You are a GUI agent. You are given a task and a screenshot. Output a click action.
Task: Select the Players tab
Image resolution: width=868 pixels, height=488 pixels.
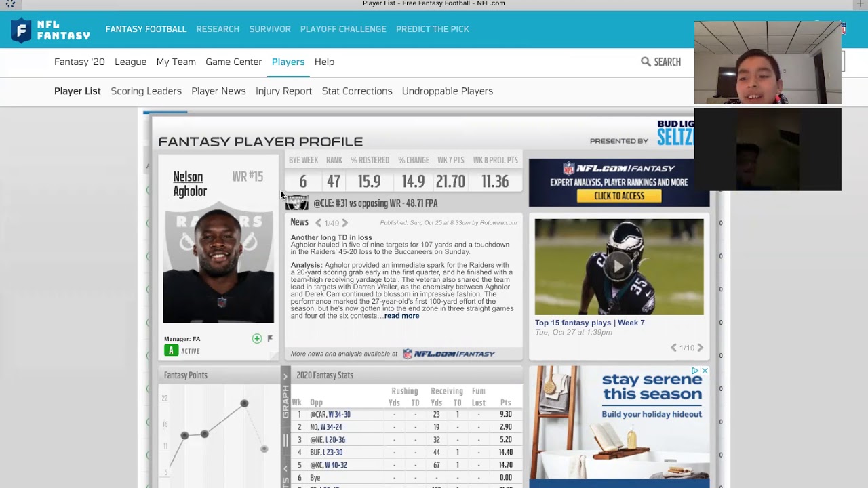(288, 62)
